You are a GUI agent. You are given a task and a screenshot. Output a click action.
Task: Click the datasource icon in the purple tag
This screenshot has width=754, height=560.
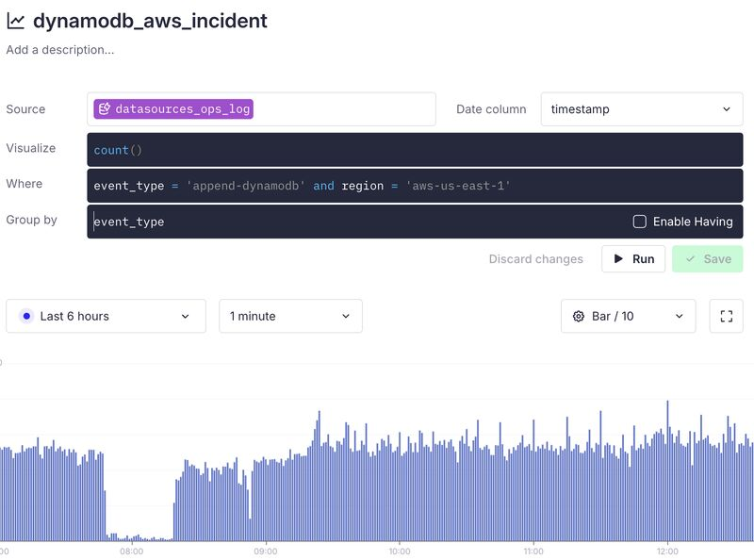tap(105, 108)
